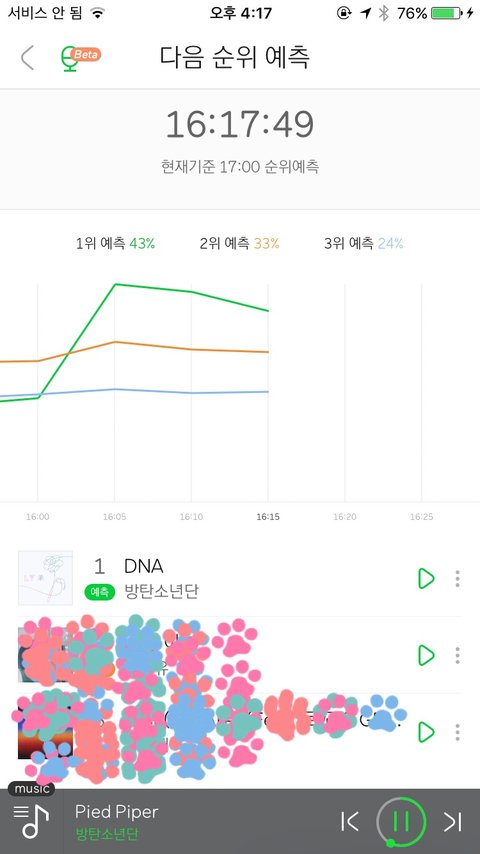Tap the playback progress ring knob
This screenshot has width=480, height=854.
(390, 844)
